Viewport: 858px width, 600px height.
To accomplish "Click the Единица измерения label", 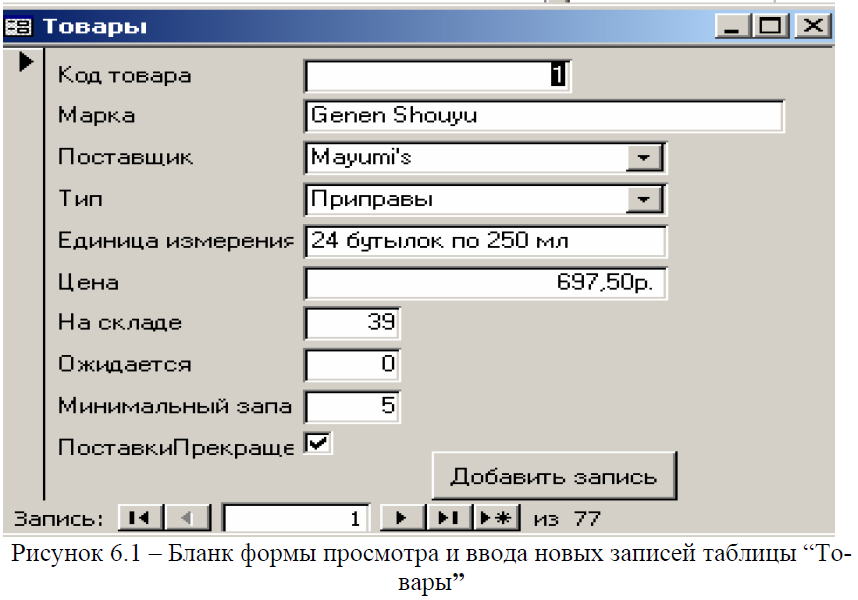I will pyautogui.click(x=176, y=241).
